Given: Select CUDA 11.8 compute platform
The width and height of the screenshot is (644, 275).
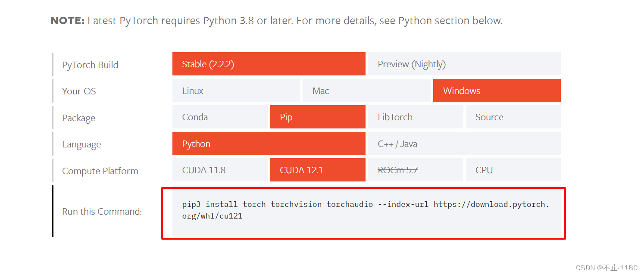Looking at the screenshot, I should [220, 169].
